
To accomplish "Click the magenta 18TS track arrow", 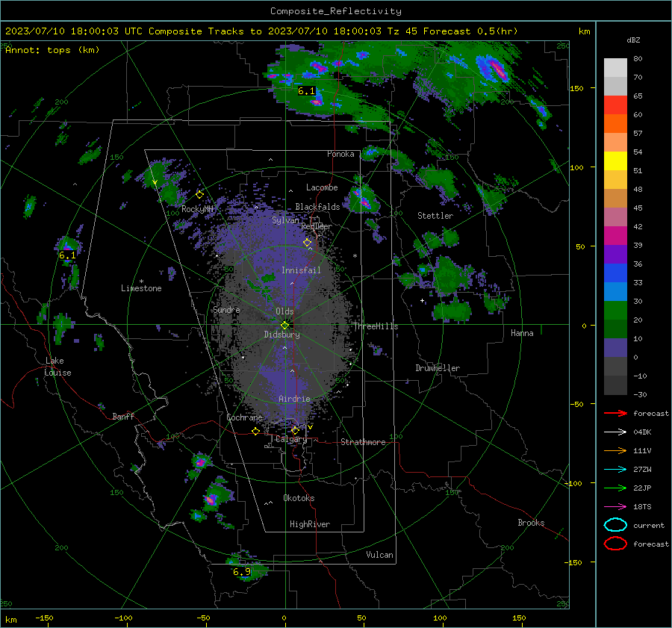I will (615, 507).
